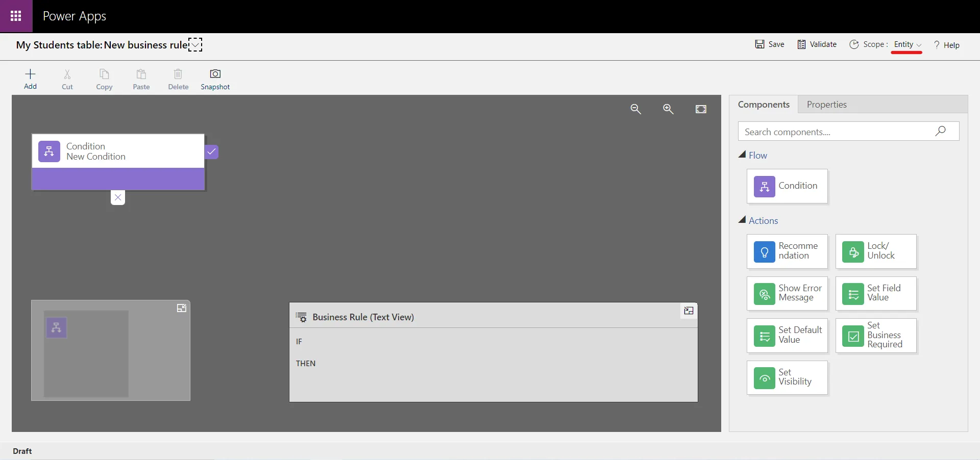Click the fit to screen canvas icon
Viewport: 980px width, 460px height.
coord(701,109)
